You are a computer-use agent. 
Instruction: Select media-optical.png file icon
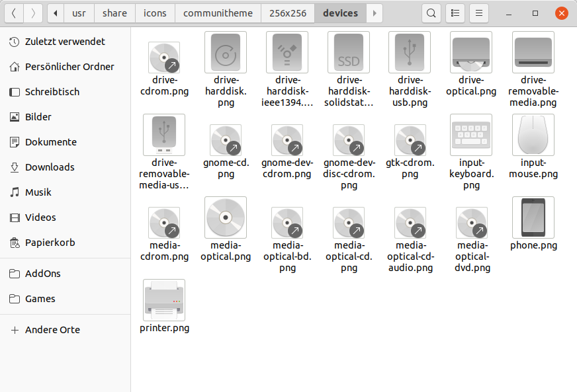pyautogui.click(x=226, y=217)
